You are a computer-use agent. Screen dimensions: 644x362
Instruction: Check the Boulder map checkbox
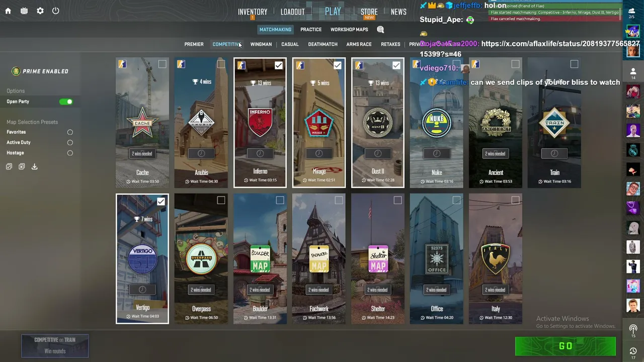(280, 201)
